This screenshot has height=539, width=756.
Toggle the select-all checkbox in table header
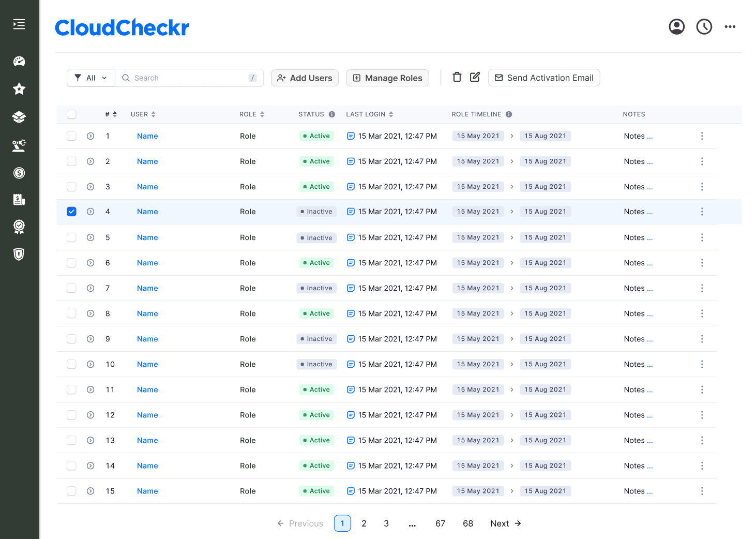71,114
